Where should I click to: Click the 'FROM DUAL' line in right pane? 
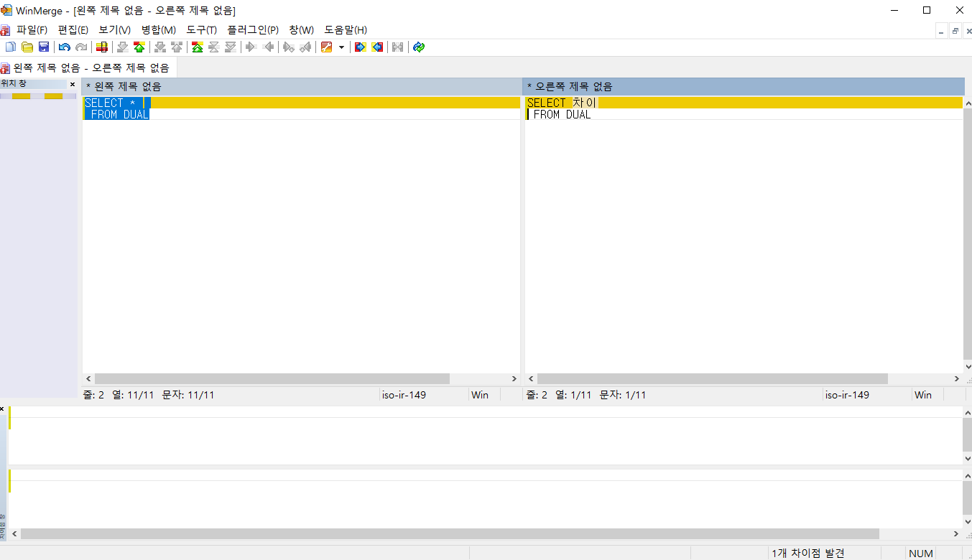pyautogui.click(x=744, y=114)
